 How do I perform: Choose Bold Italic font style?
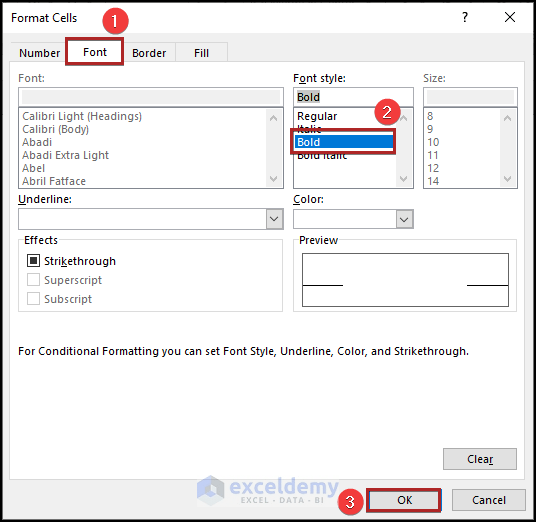(322, 156)
